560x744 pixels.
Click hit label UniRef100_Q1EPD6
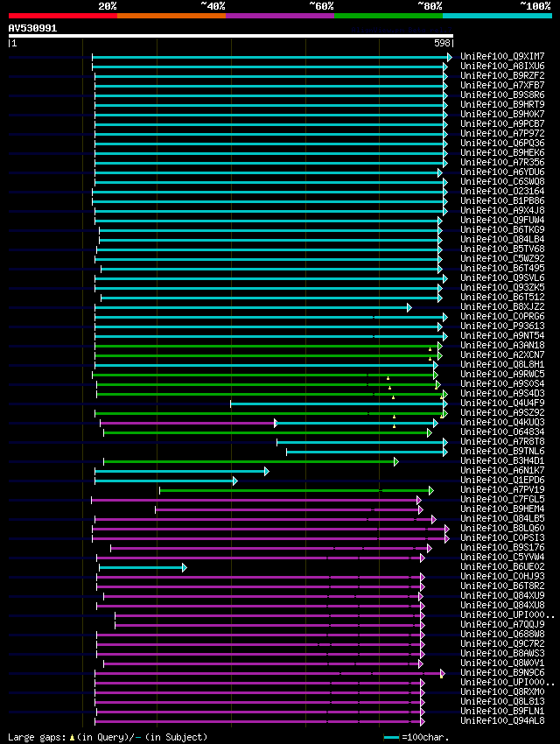tap(502, 481)
